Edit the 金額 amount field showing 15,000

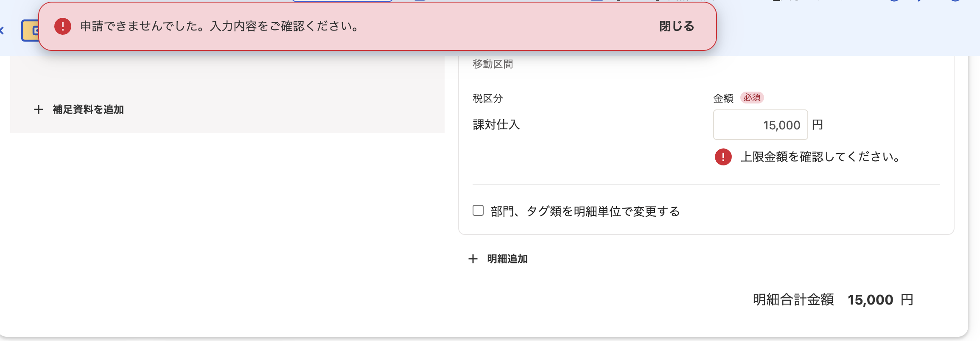[760, 125]
